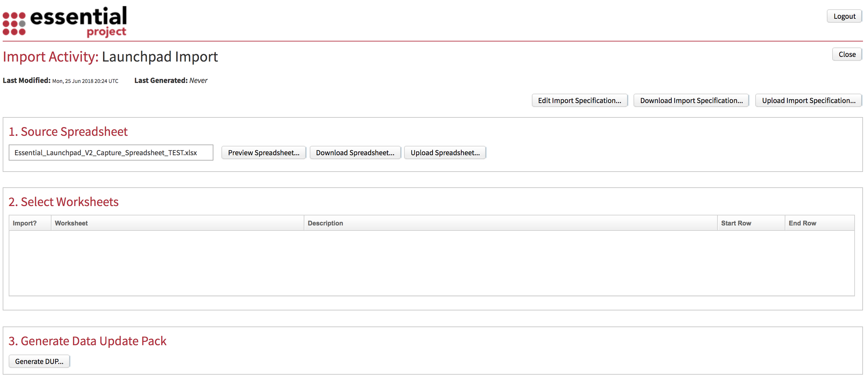Click Upload Spreadsheet button
Image resolution: width=868 pixels, height=380 pixels.
445,153
